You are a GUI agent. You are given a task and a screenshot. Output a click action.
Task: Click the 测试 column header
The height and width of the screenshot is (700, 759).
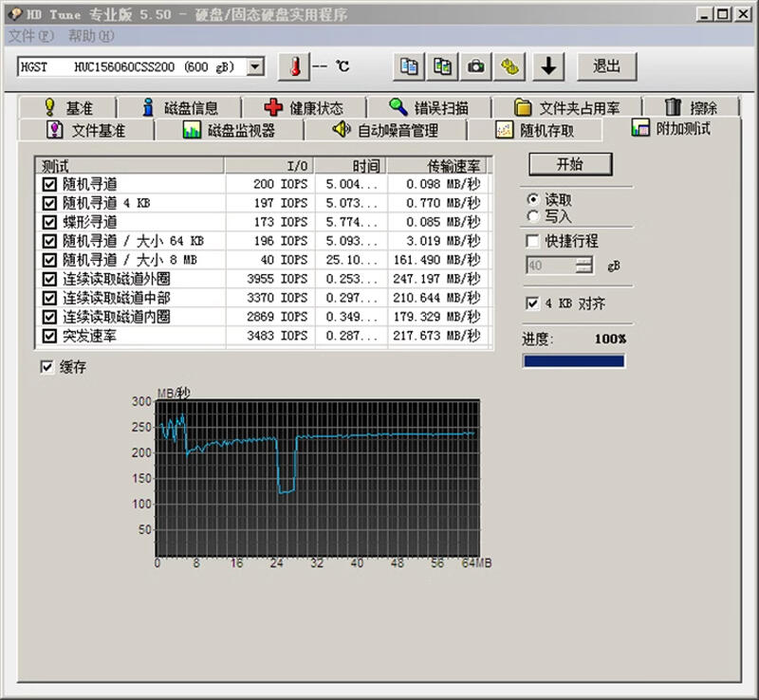pyautogui.click(x=130, y=166)
